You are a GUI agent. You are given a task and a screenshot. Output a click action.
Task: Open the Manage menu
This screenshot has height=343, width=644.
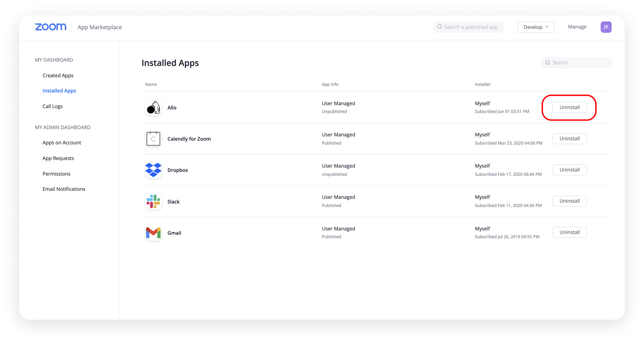tap(577, 27)
